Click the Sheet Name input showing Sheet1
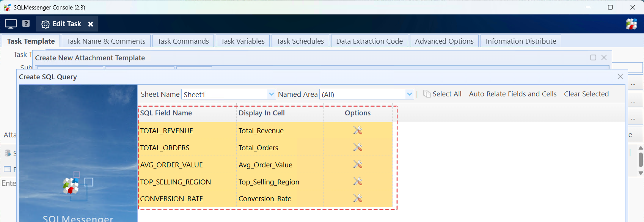The width and height of the screenshot is (644, 222). (225, 94)
